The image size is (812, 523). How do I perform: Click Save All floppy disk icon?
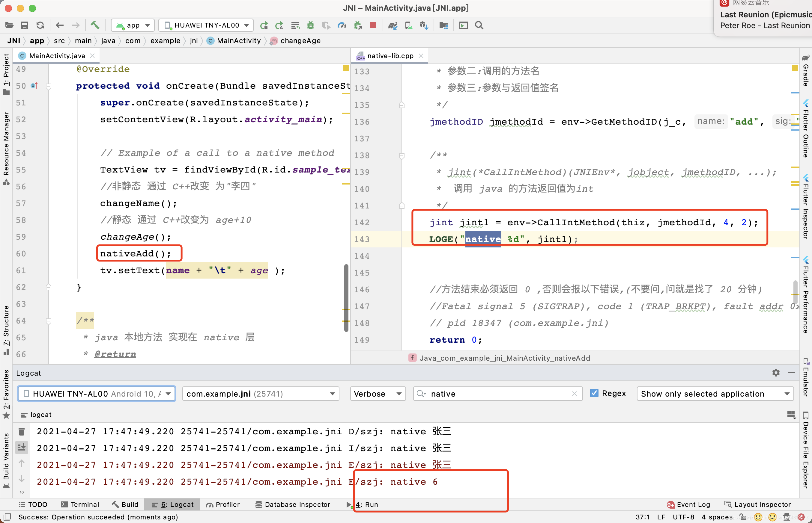click(x=25, y=25)
